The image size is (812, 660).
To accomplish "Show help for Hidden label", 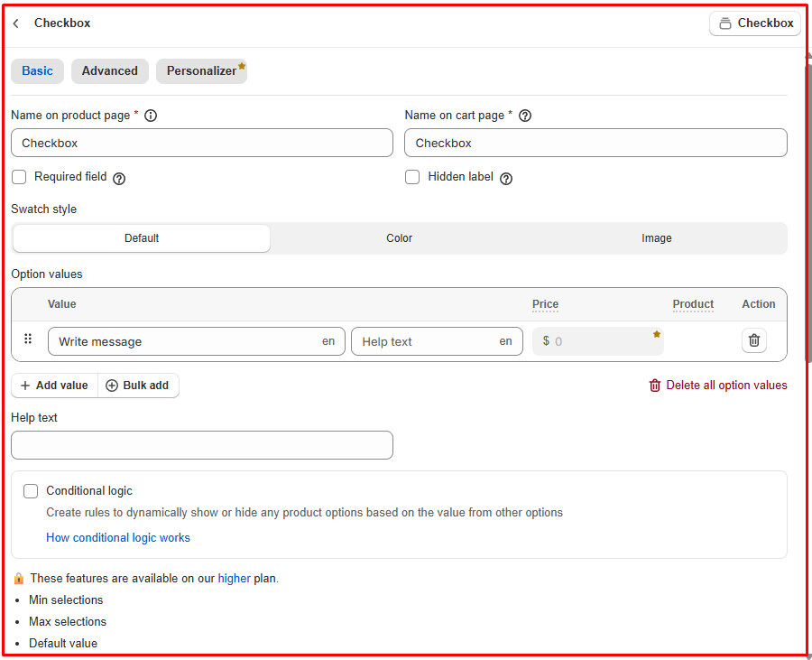I will (x=506, y=179).
